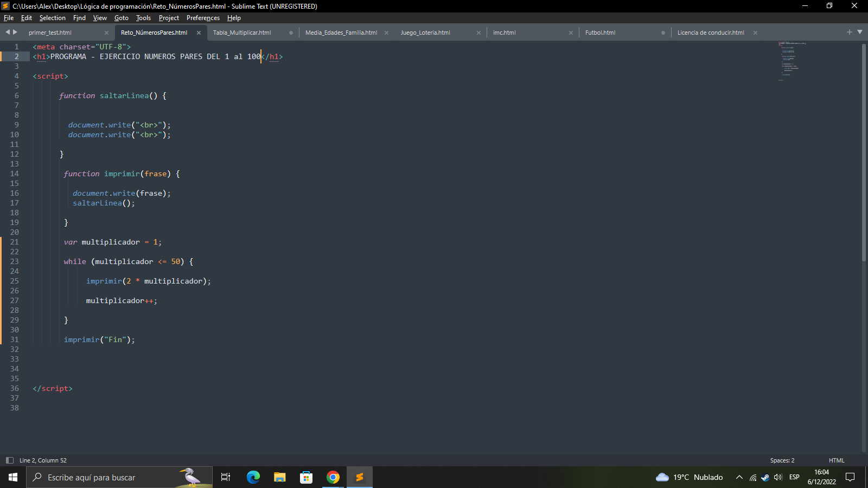Screen dimensions: 868x488
Task: Close unsaved Futbol.html tab via dot
Action: (x=663, y=33)
